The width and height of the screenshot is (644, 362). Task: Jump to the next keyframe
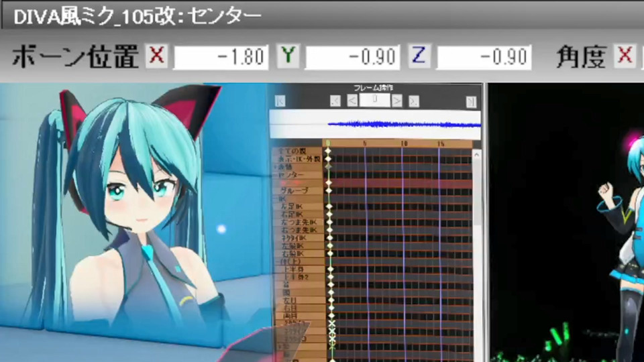[x=414, y=101]
